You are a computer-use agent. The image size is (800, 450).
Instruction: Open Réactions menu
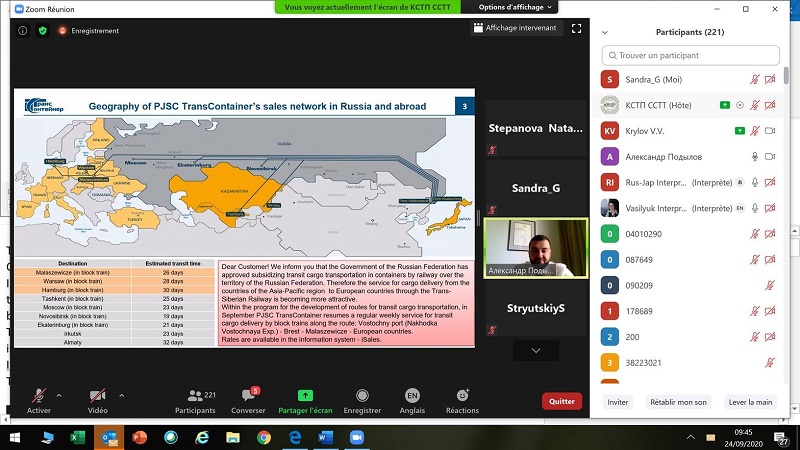[x=462, y=401]
